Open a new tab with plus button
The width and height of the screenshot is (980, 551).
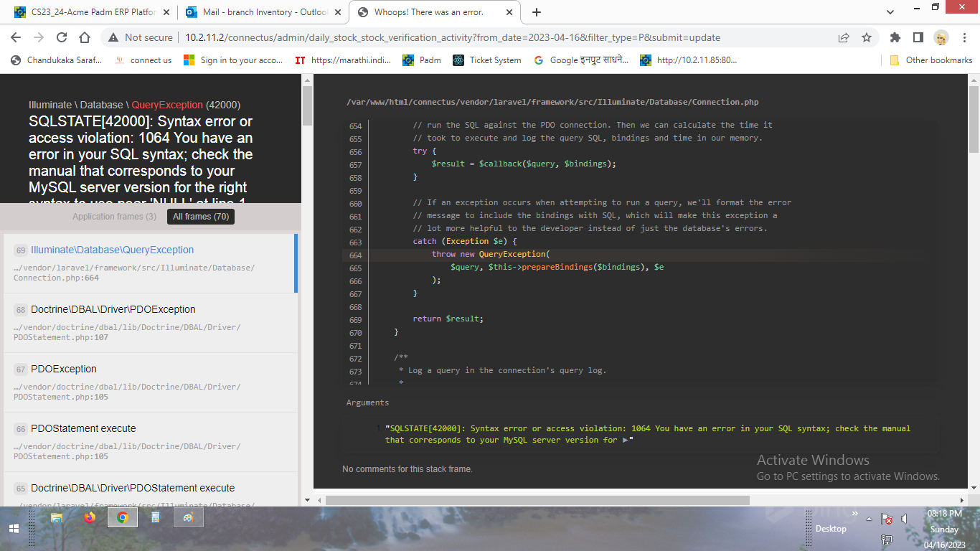537,12
